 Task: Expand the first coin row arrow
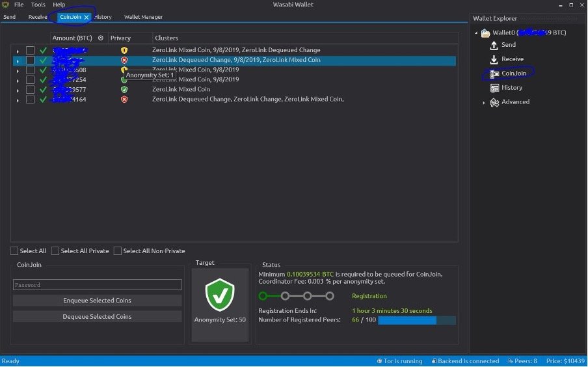click(18, 51)
